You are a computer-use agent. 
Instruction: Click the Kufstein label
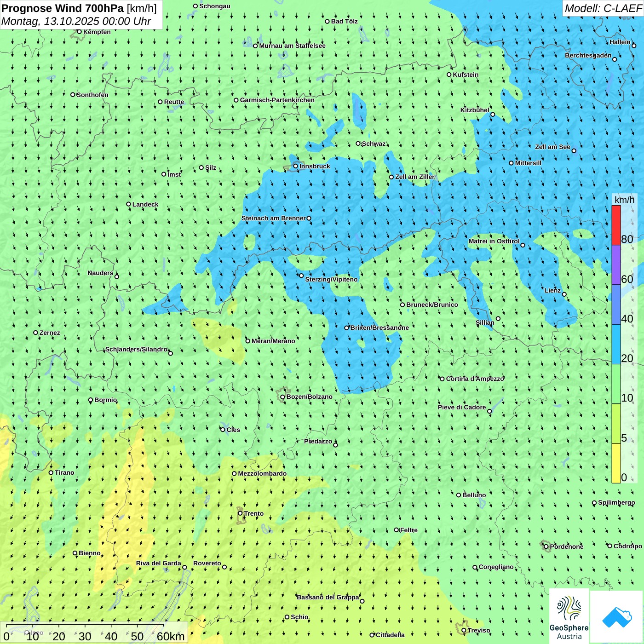[466, 75]
